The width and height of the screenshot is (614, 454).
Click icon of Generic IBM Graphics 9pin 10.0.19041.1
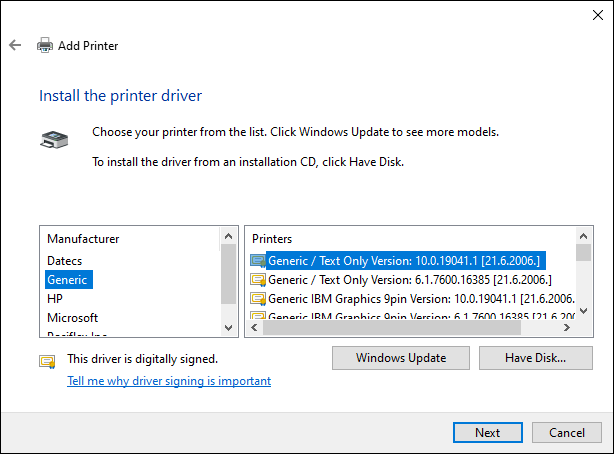click(x=258, y=299)
